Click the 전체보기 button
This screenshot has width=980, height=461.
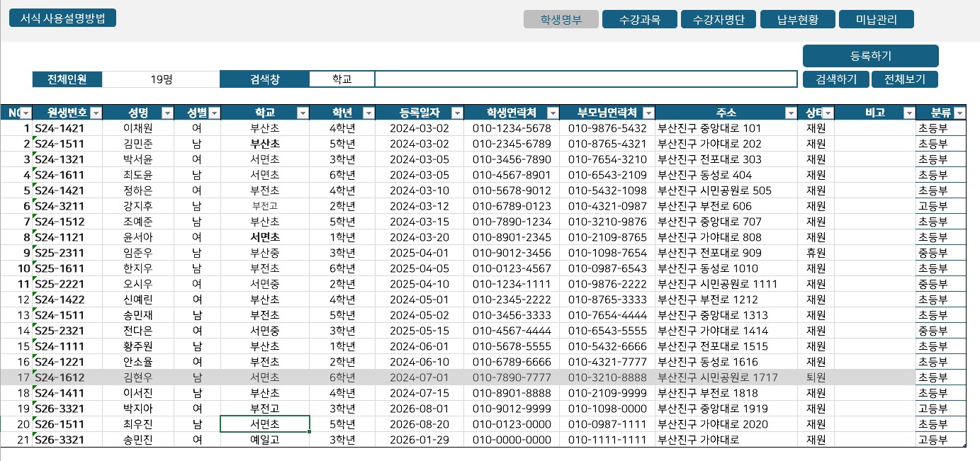pyautogui.click(x=904, y=79)
